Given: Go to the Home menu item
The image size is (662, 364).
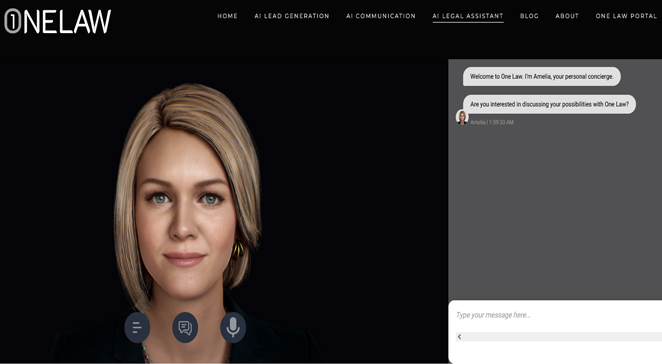Looking at the screenshot, I should [227, 16].
